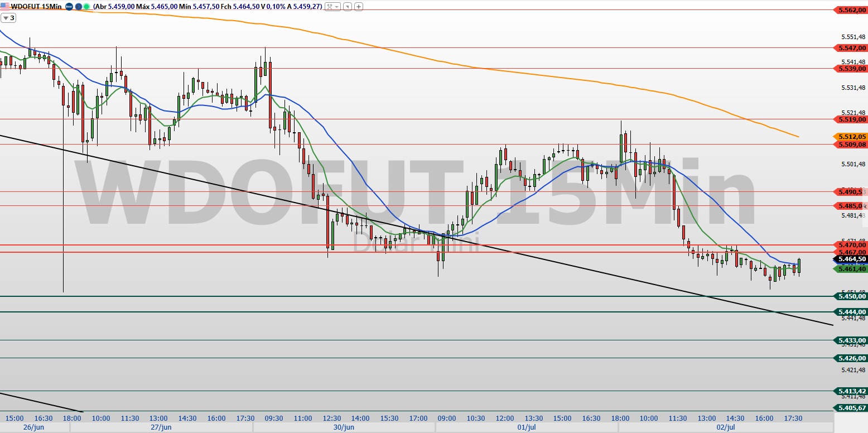The width and height of the screenshot is (868, 433).
Task: Open the chart tools dropdown in header
Action: (332, 7)
